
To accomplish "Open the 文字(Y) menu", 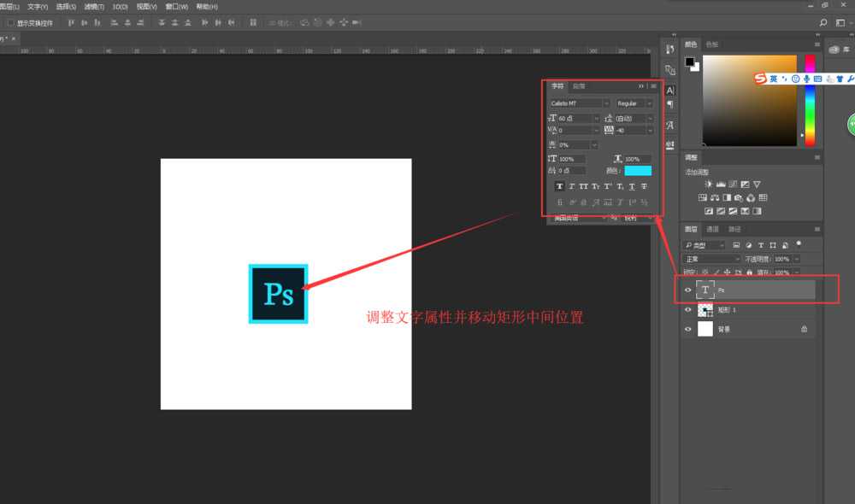I will (38, 6).
